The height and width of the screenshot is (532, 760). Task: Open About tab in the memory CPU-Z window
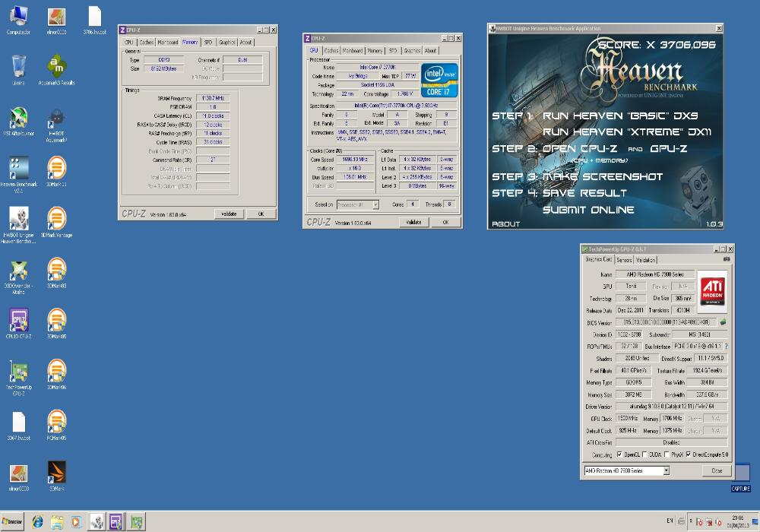click(x=245, y=42)
